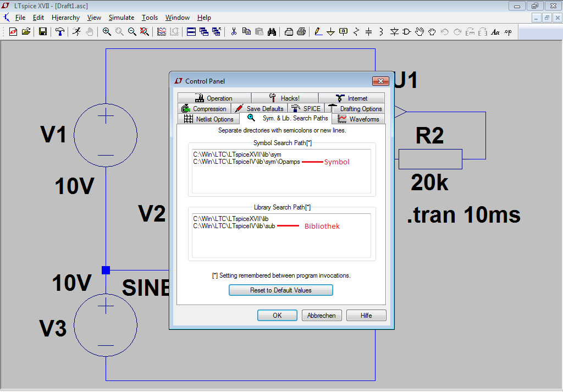Image resolution: width=563 pixels, height=392 pixels.
Task: Select the ground symbol tool
Action: coord(330,32)
